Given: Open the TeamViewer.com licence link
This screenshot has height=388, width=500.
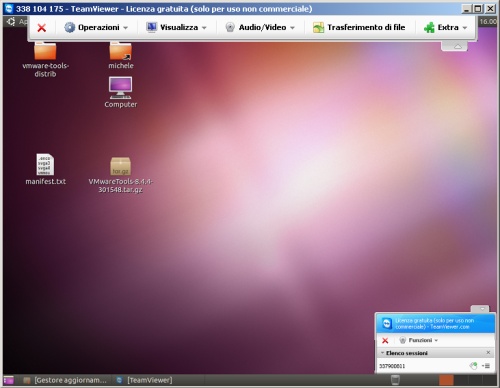Looking at the screenshot, I should coord(435,323).
